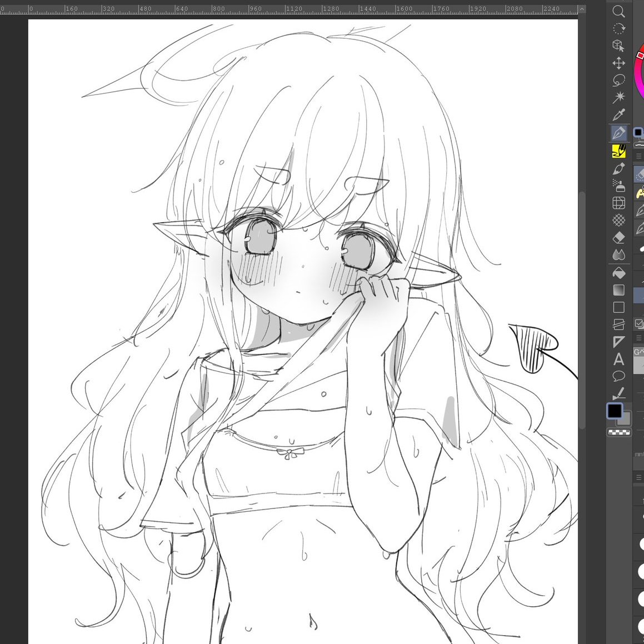Select the Figure rectangle tool

pyautogui.click(x=618, y=307)
